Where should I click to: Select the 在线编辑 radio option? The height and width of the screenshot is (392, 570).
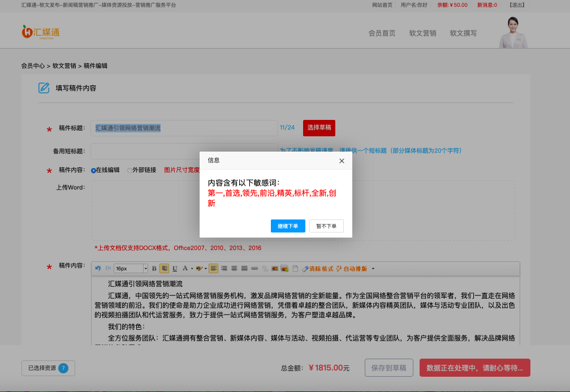pos(93,170)
